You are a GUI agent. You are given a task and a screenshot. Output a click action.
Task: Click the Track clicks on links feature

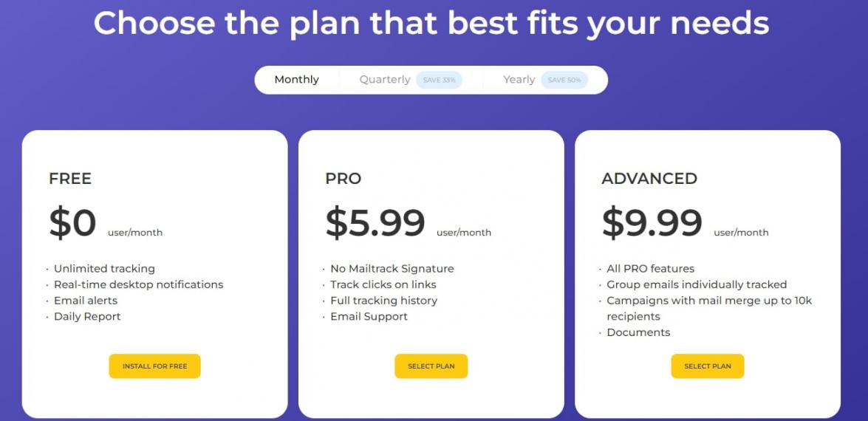coord(383,285)
